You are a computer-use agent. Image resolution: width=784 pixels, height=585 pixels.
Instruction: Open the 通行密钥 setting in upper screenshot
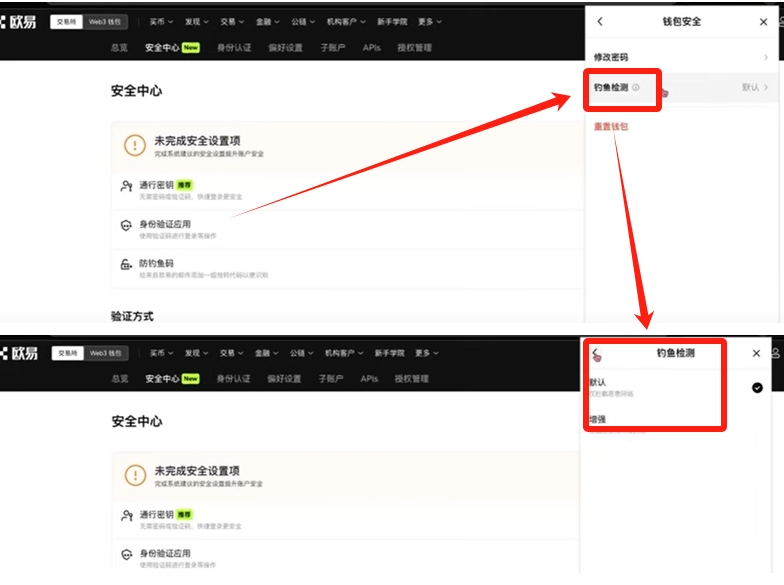point(348,190)
